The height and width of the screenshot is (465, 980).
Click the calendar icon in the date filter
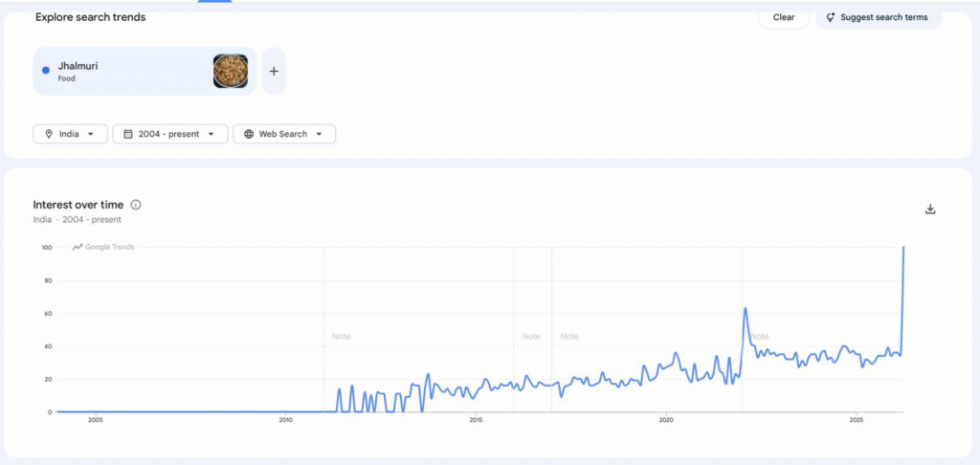(x=126, y=134)
